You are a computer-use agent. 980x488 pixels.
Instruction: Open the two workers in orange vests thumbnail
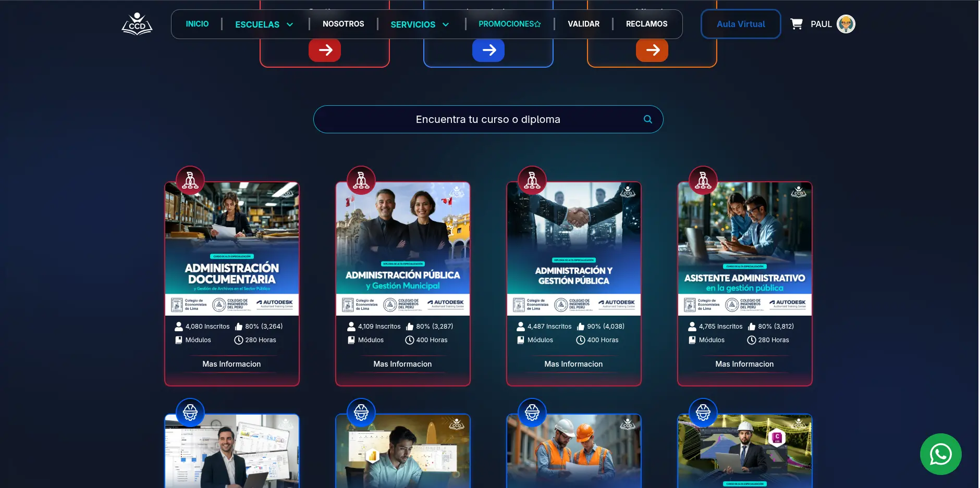coord(574,451)
